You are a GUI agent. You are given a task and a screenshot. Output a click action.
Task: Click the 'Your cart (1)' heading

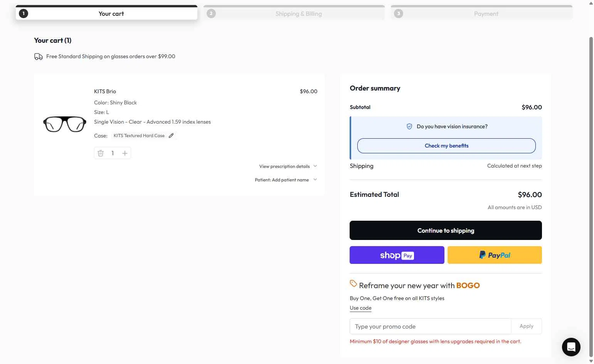pos(53,40)
